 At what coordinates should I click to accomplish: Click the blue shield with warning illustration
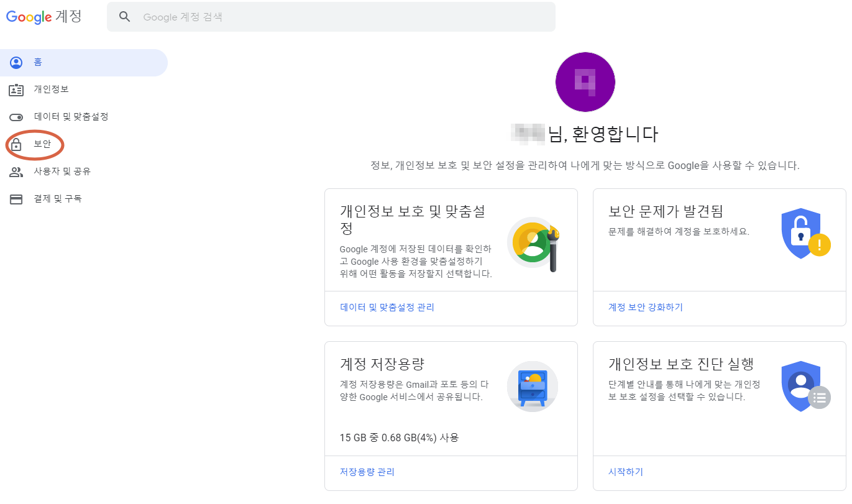click(x=805, y=234)
